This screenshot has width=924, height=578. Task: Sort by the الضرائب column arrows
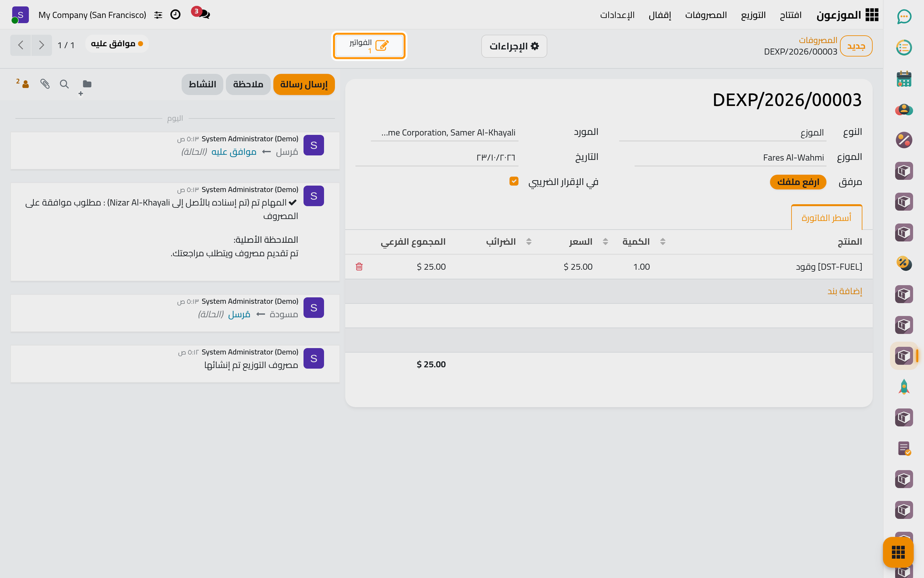pos(529,242)
